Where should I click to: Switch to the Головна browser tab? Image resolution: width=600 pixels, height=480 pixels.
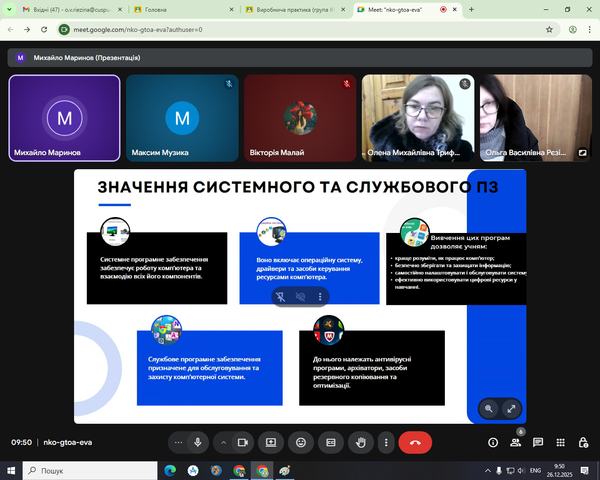(180, 9)
